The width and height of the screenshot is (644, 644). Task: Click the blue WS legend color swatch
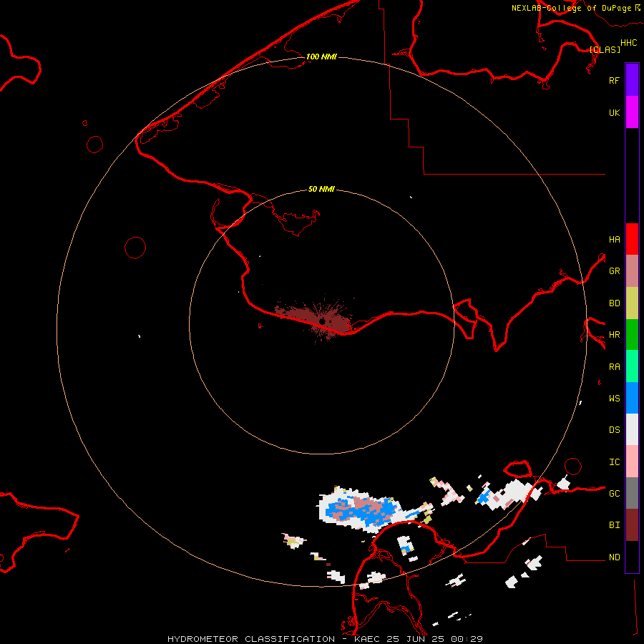(x=632, y=398)
